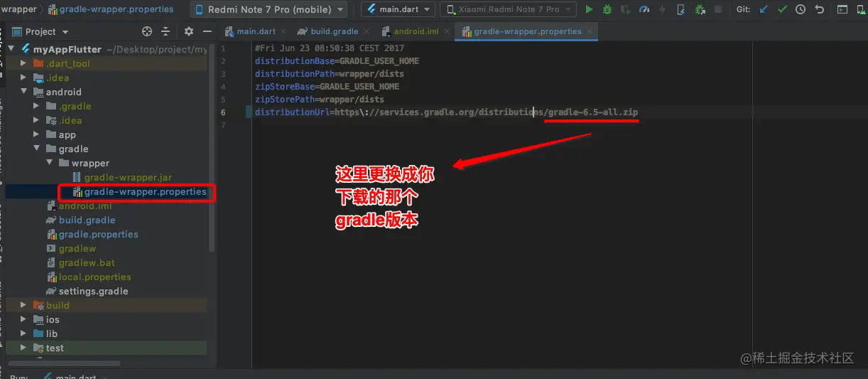
Task: Open the main.dart run configuration dropdown
Action: click(398, 9)
